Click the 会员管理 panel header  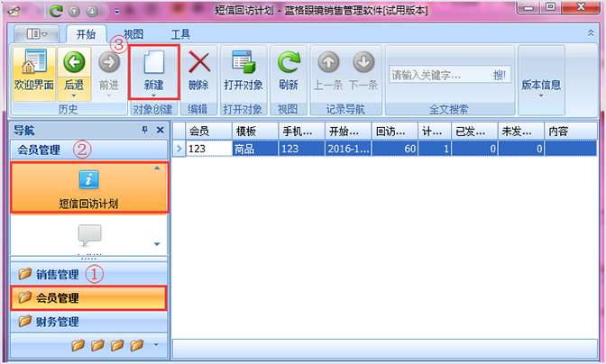click(x=89, y=150)
